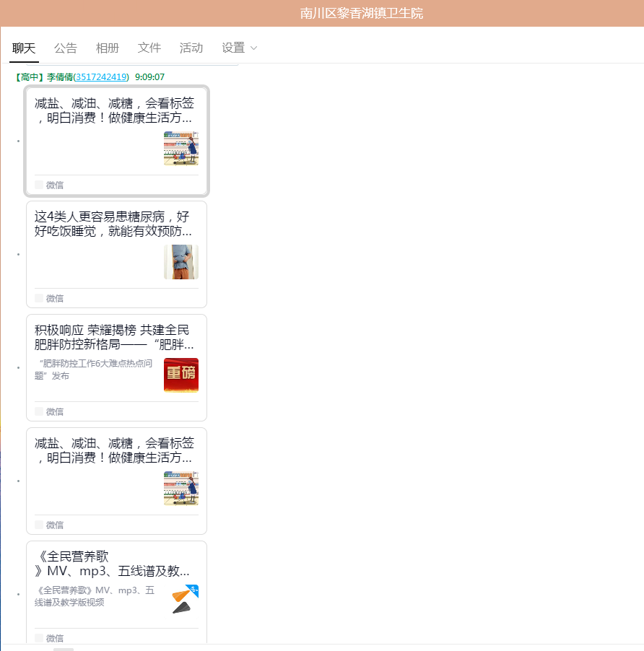The height and width of the screenshot is (651, 644).
Task: Open the 文件 tab
Action: pyautogui.click(x=149, y=48)
